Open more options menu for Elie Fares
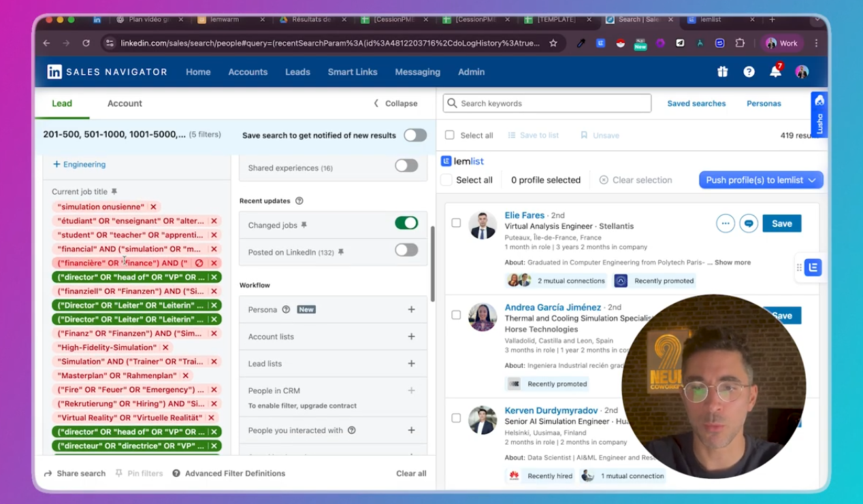Viewport: 863px width, 504px height. coord(726,223)
